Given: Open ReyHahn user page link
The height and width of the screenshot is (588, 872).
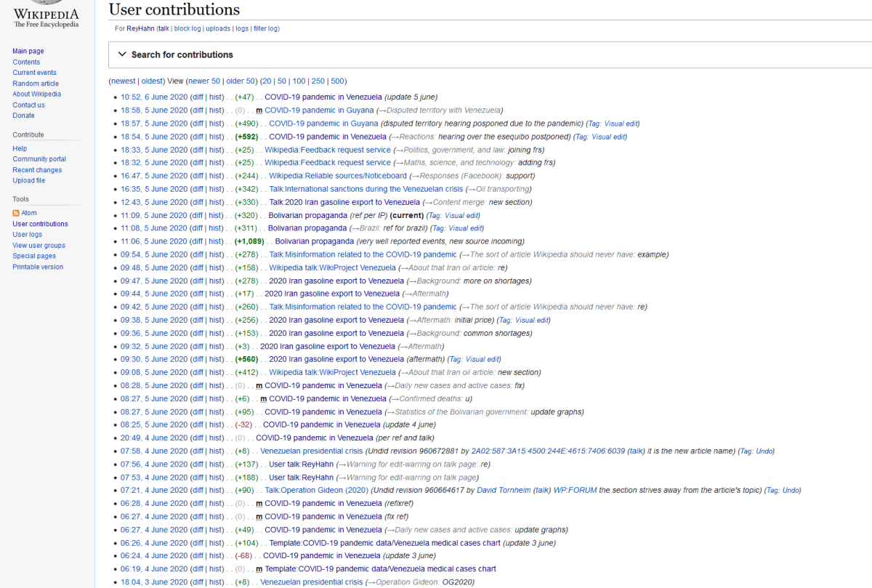Looking at the screenshot, I should tap(141, 28).
